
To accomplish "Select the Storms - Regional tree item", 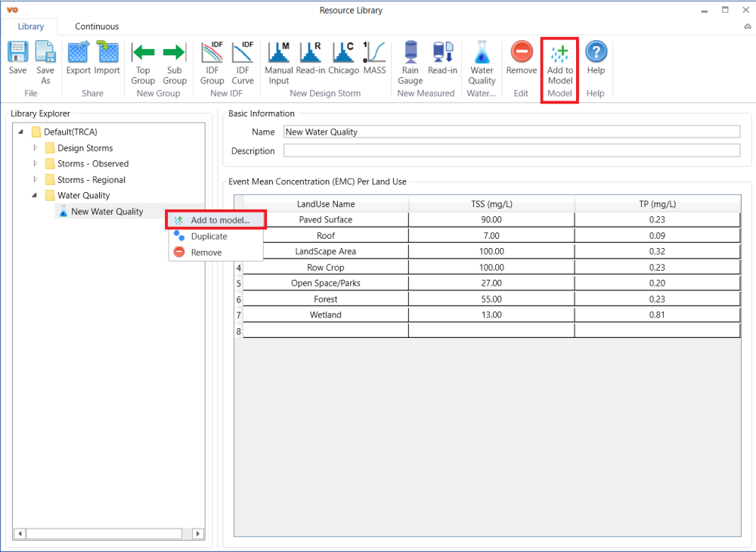I will [x=91, y=180].
